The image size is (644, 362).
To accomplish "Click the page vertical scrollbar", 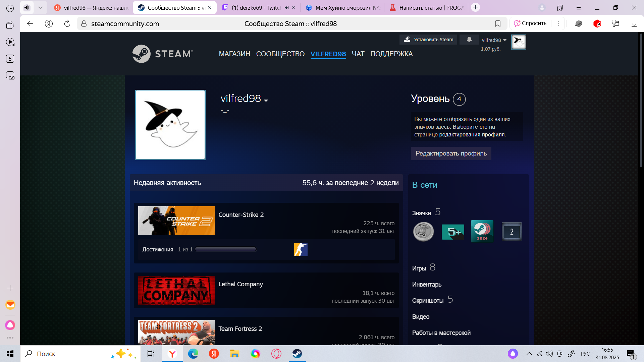I will coord(641,101).
